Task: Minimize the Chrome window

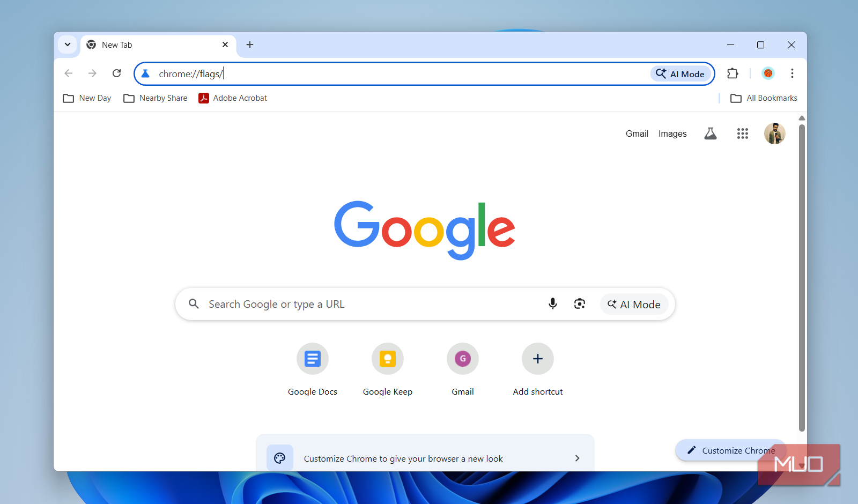Action: tap(730, 45)
